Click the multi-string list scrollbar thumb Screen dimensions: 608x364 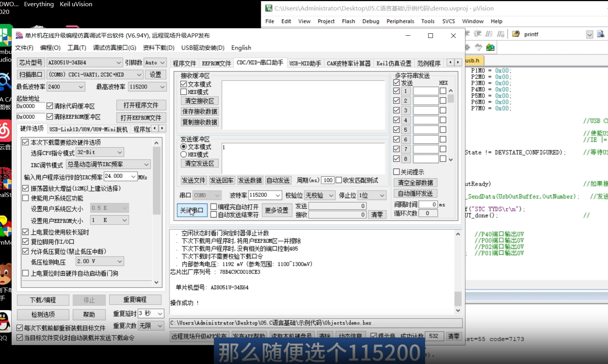(451, 98)
